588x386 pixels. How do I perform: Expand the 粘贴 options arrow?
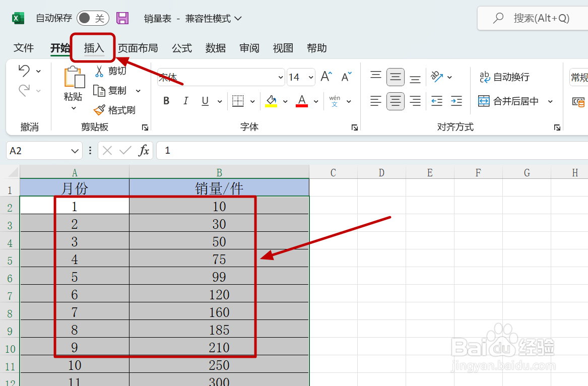[x=74, y=108]
